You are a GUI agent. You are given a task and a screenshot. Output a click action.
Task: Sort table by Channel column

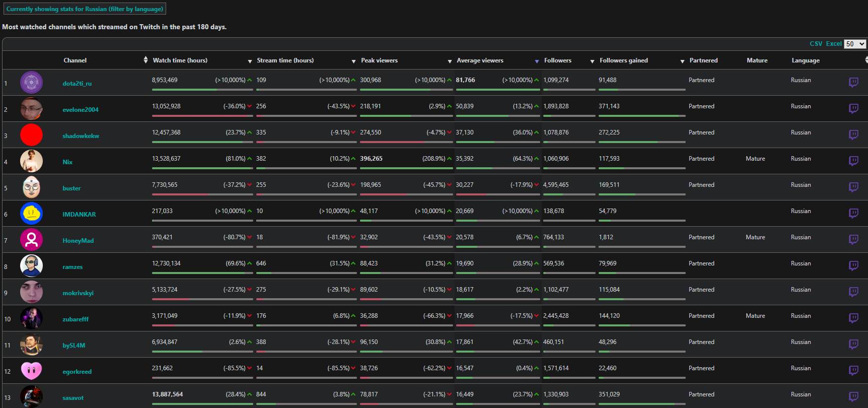pos(75,60)
